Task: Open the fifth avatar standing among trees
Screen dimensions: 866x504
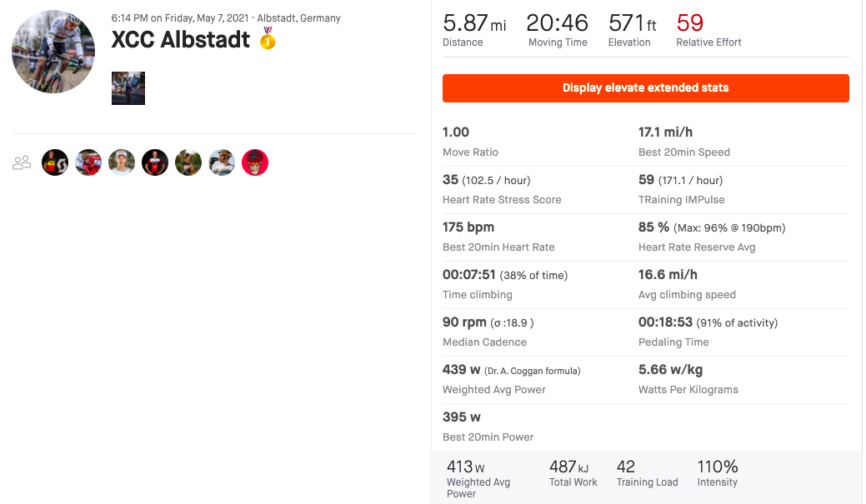Action: click(188, 162)
